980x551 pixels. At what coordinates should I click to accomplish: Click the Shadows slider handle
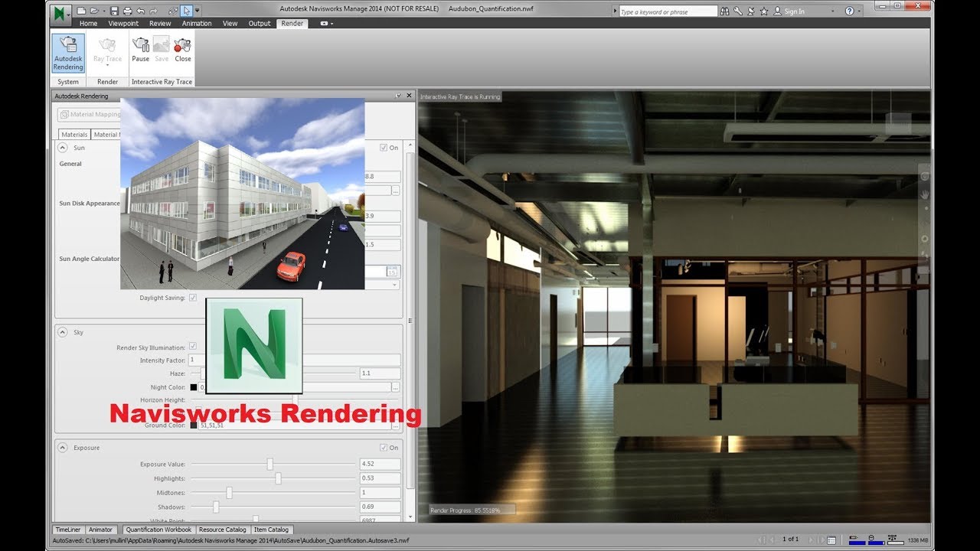pyautogui.click(x=216, y=507)
